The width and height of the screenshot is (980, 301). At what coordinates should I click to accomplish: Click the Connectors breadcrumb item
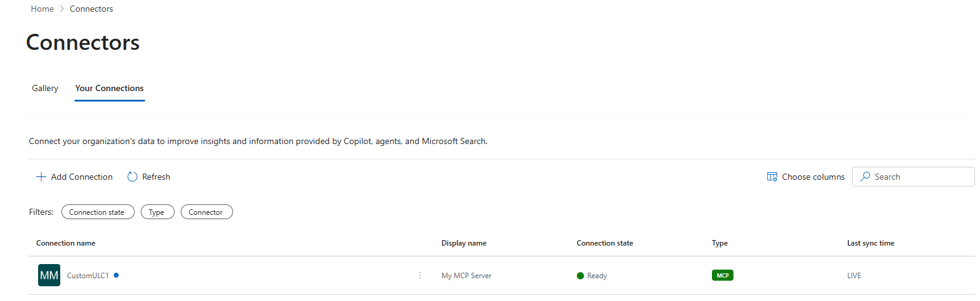pyautogui.click(x=91, y=9)
